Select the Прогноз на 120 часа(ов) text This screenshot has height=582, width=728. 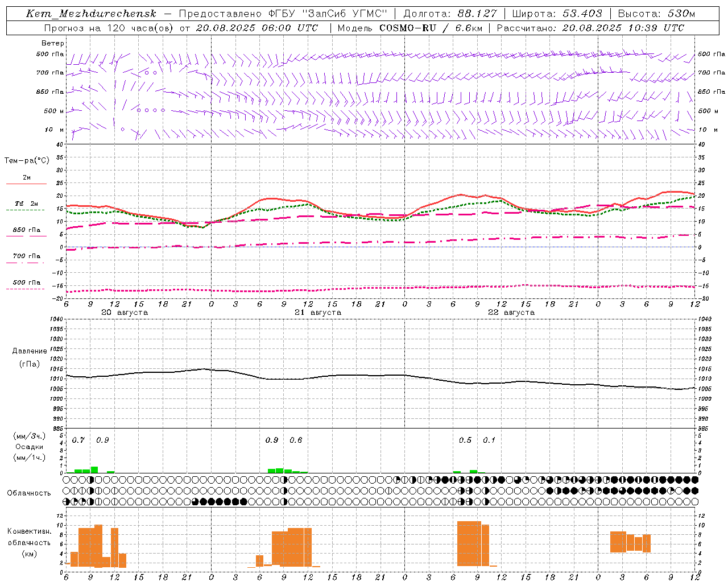click(x=109, y=28)
